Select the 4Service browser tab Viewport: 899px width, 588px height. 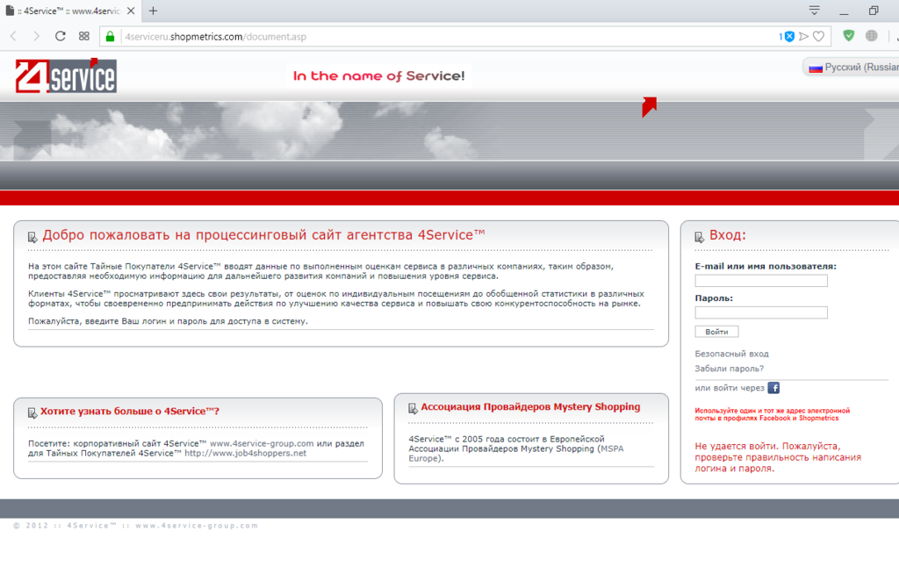click(70, 11)
